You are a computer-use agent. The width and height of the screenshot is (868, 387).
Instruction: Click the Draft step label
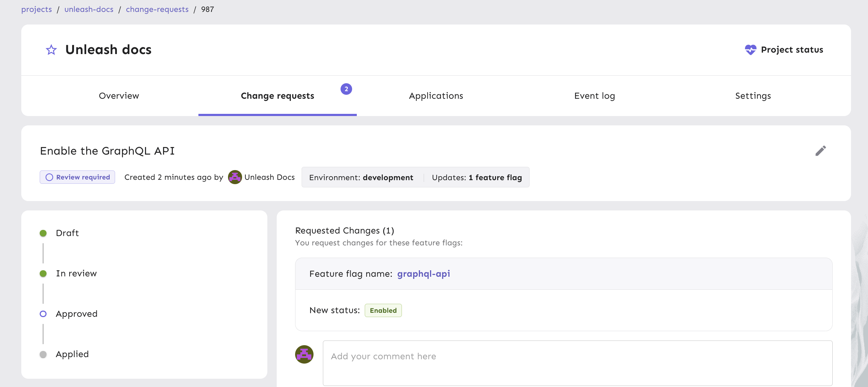(67, 233)
